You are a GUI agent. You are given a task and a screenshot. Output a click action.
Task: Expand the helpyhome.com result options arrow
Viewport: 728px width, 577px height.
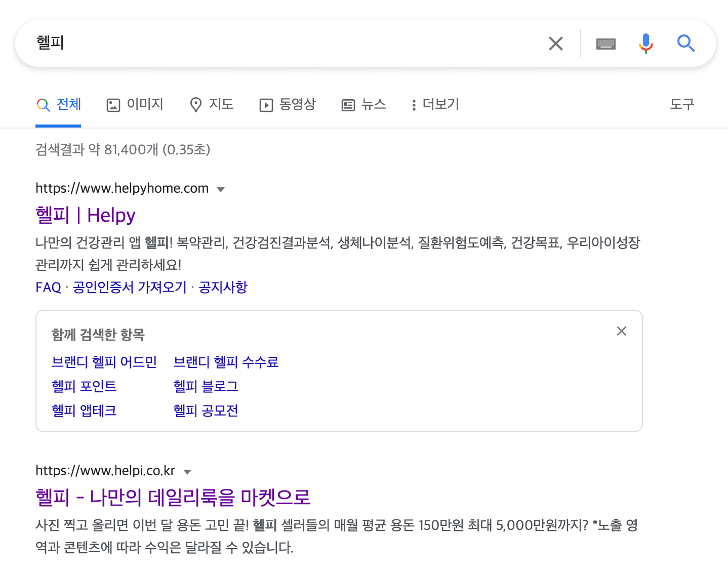point(221,189)
